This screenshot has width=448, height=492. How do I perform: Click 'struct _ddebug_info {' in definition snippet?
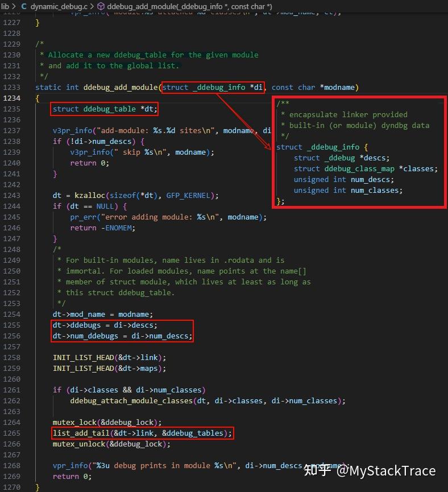[x=322, y=147]
